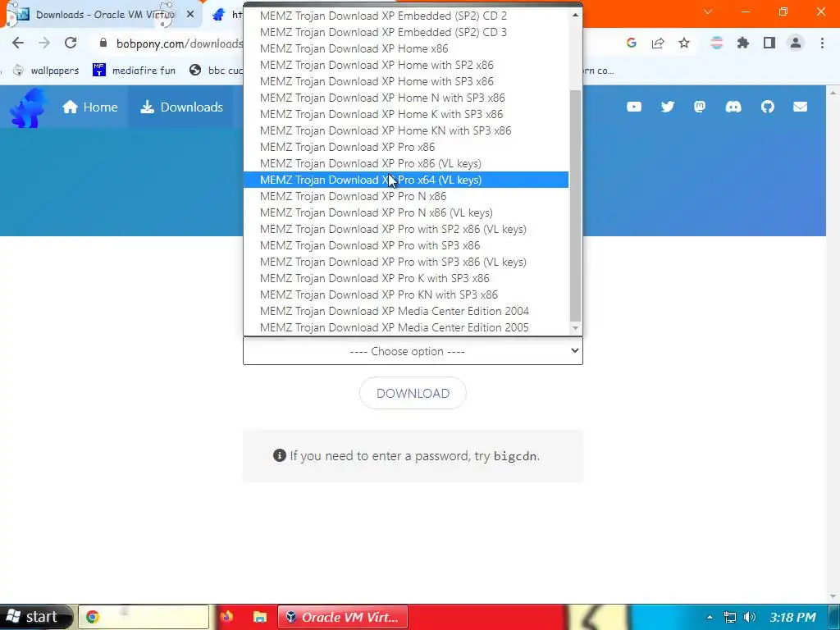This screenshot has height=630, width=840.
Task: Select XP Pro with SP2 x86 (VL keys)
Action: tap(406, 230)
